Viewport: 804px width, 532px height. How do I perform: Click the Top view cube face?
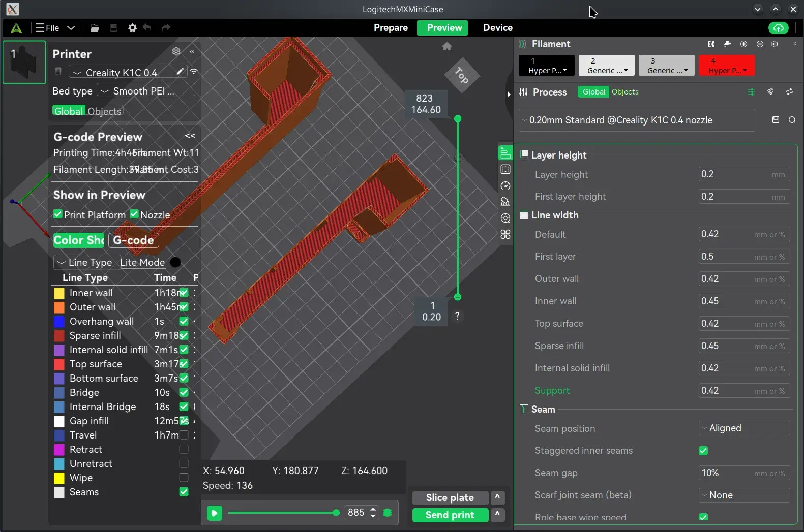tap(461, 76)
